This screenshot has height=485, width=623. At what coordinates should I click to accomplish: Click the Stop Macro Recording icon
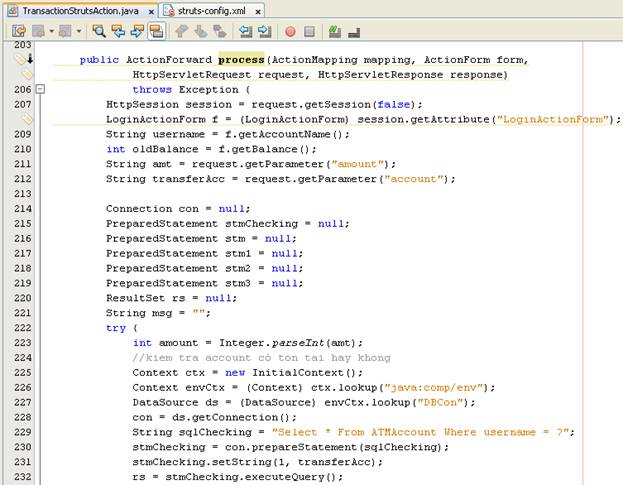(310, 31)
